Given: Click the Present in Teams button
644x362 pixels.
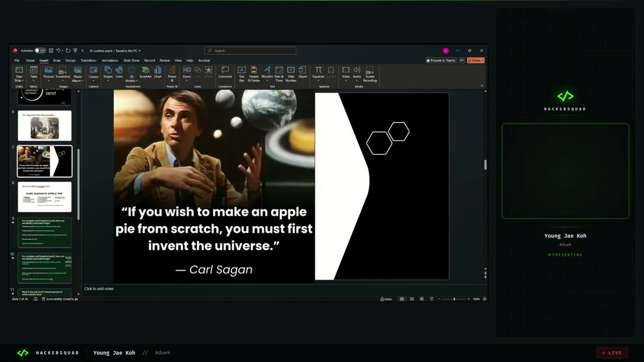Looking at the screenshot, I should 441,60.
